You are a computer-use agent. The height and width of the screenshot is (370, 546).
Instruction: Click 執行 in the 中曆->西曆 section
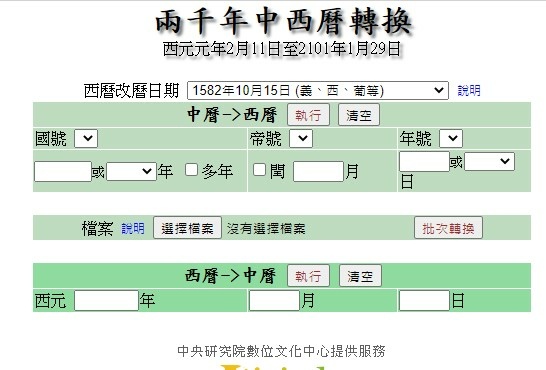click(x=308, y=115)
